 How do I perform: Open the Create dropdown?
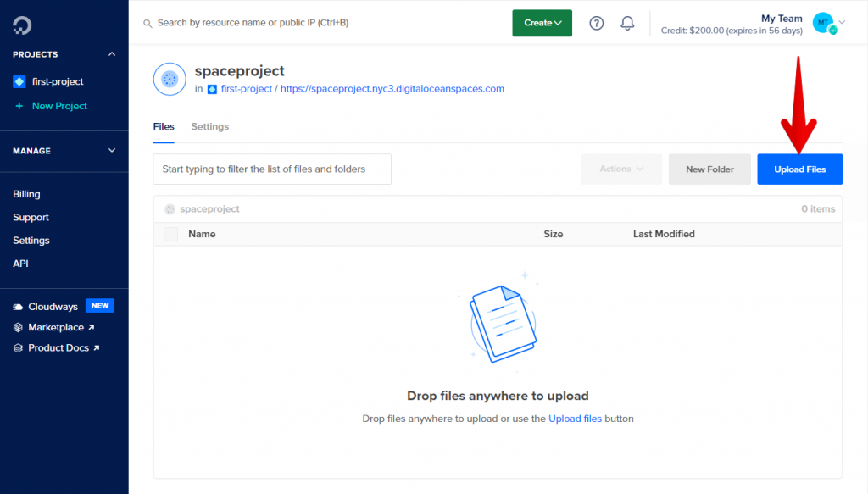coord(542,23)
